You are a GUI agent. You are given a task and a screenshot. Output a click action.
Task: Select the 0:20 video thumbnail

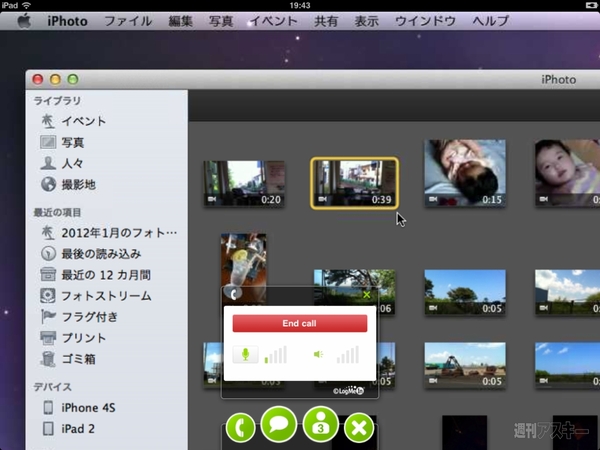(x=244, y=183)
